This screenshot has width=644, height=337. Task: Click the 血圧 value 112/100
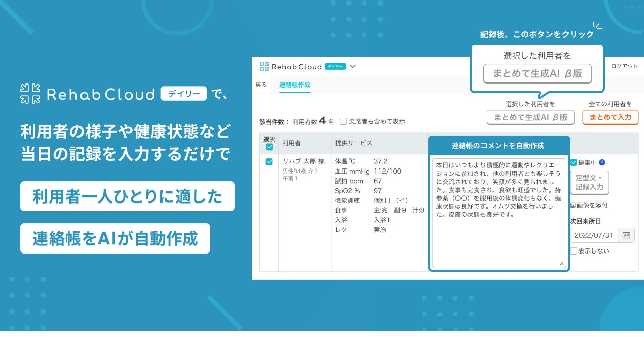click(x=387, y=172)
